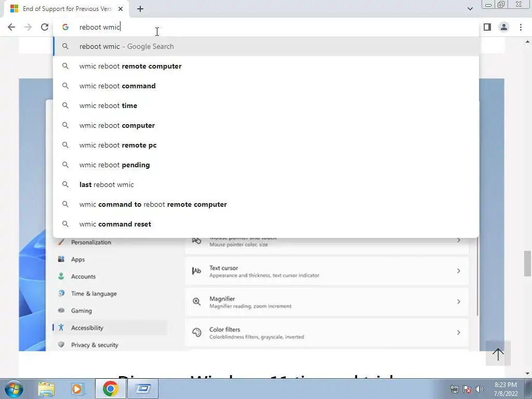Click the Text cursor Ab icon

(x=196, y=271)
